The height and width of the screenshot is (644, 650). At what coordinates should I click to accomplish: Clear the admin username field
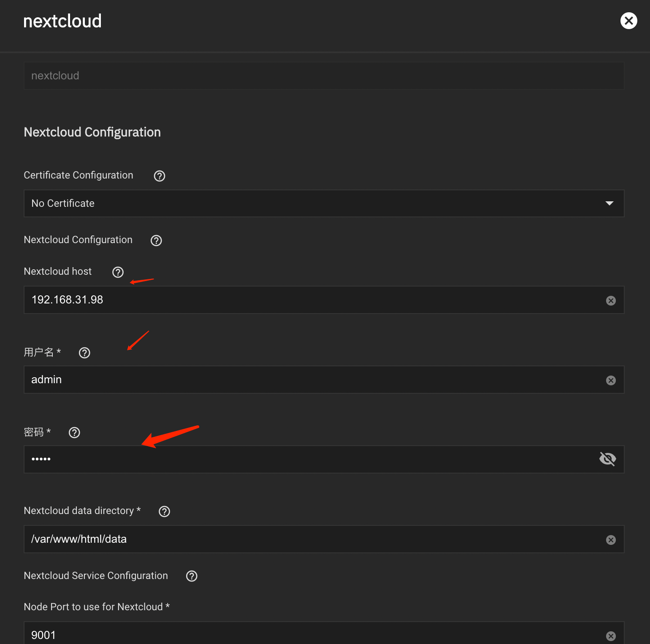[611, 380]
